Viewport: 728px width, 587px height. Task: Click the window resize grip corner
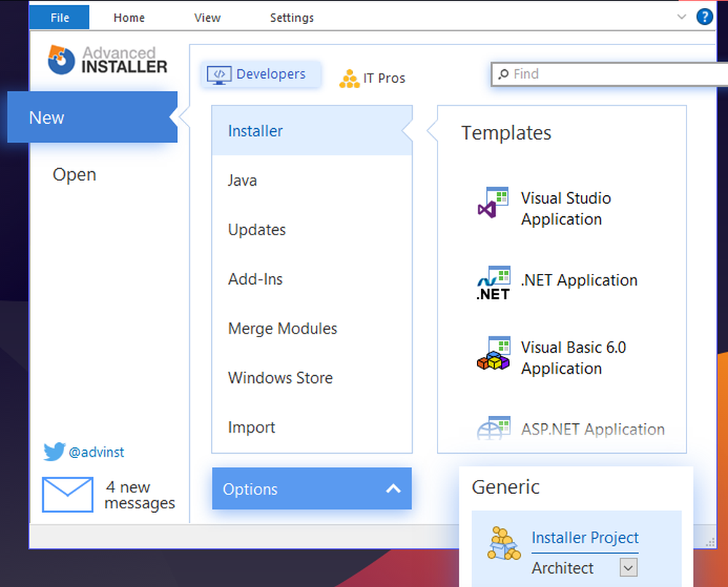pos(710,543)
